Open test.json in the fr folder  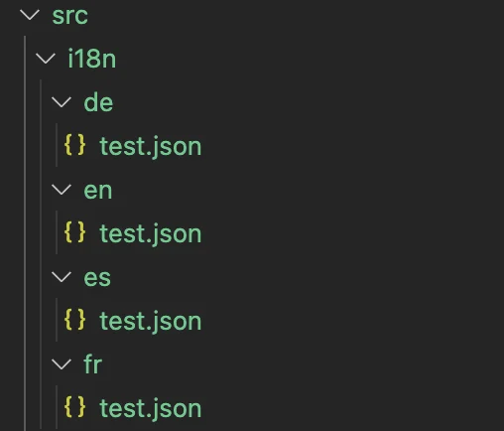pyautogui.click(x=151, y=408)
